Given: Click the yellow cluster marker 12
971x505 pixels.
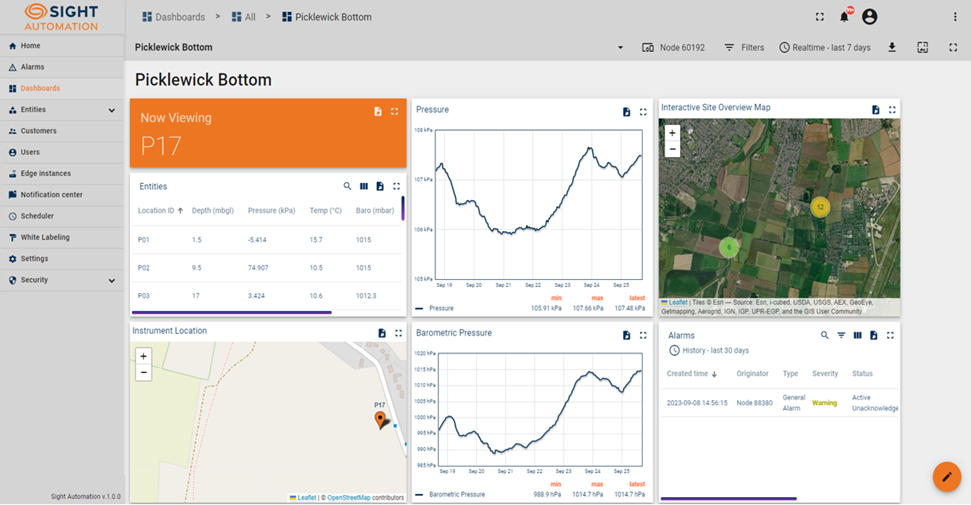Looking at the screenshot, I should pos(820,207).
